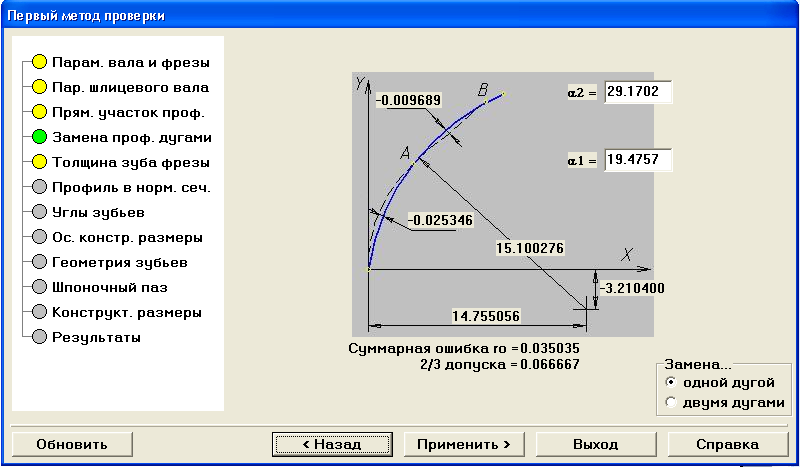The image size is (800, 467).
Task: Open help with Справка button
Action: (728, 444)
